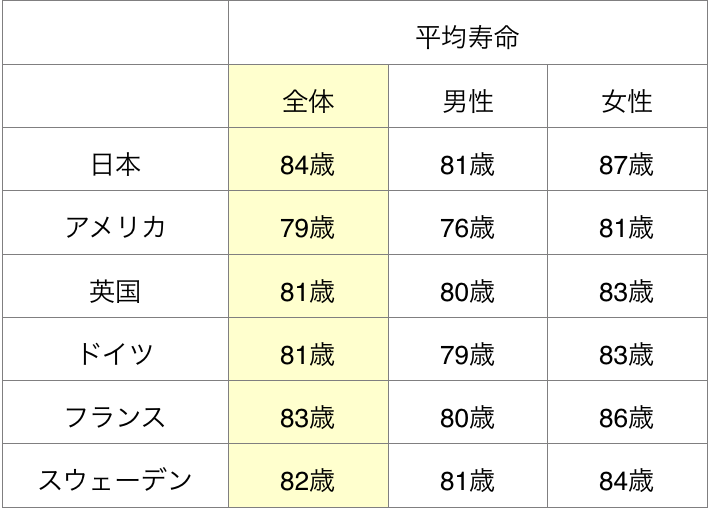Click the 76歳 male cell for アメリカ
The height and width of the screenshot is (510, 710).
point(467,227)
